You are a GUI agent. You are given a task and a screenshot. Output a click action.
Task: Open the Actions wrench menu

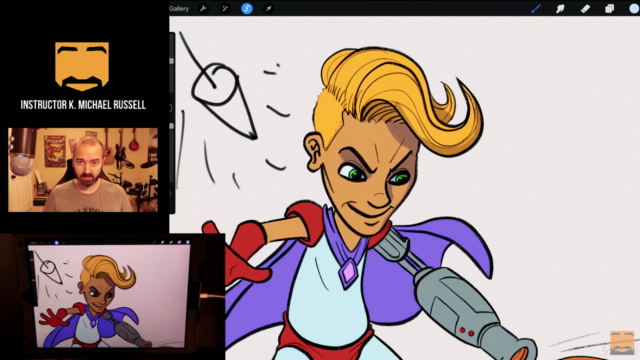tap(203, 8)
